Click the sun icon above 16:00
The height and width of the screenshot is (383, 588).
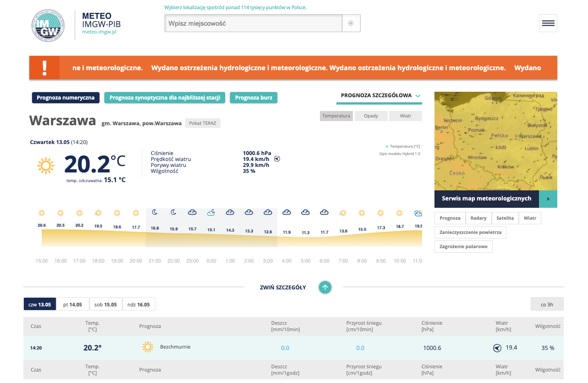coord(60,213)
